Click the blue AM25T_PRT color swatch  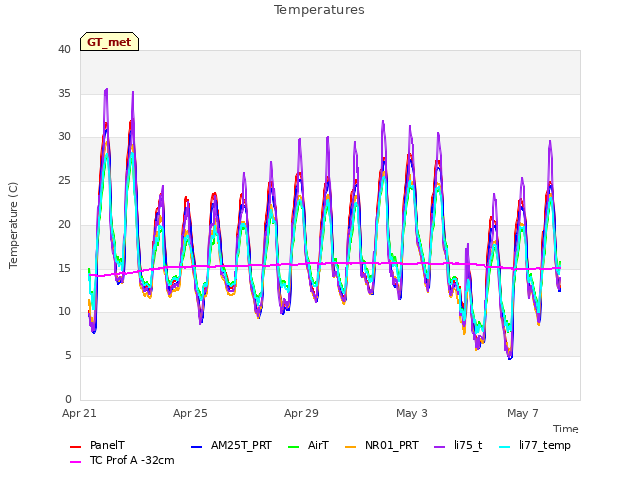pos(196,447)
